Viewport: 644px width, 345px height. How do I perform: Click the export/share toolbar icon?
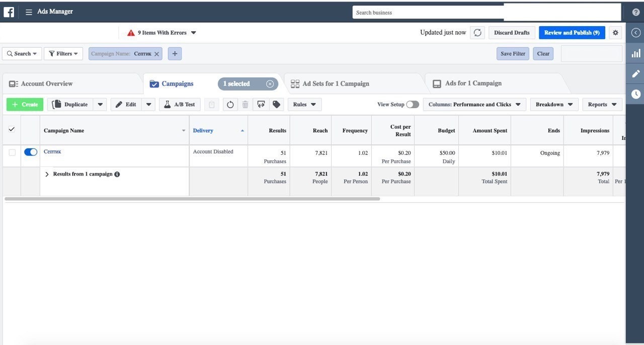click(261, 105)
